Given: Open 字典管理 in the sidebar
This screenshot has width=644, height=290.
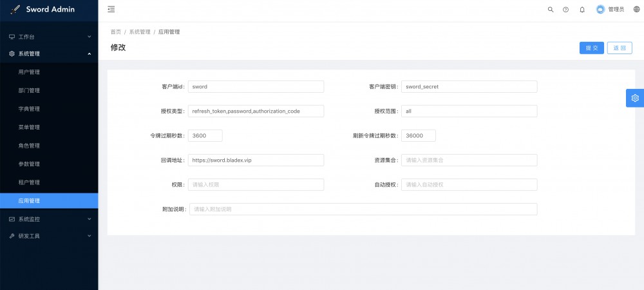Looking at the screenshot, I should tap(49, 109).
